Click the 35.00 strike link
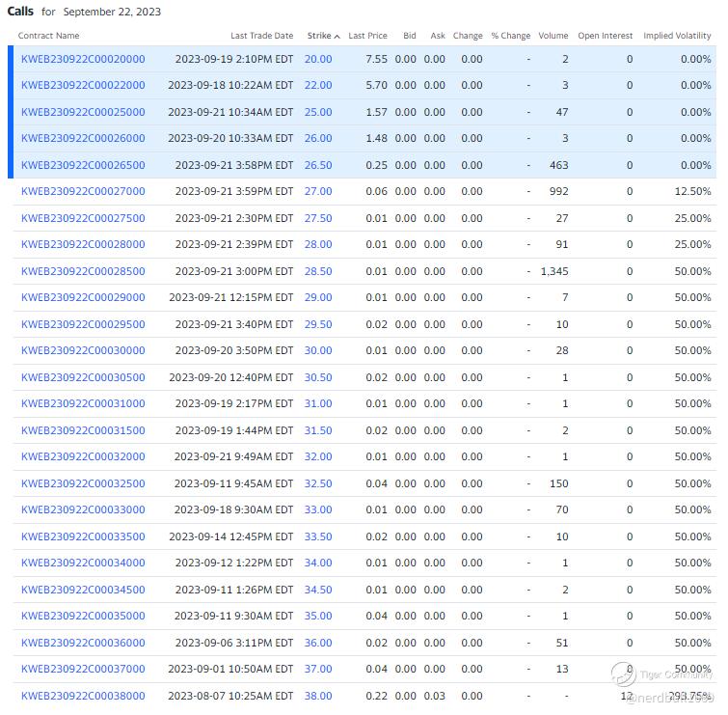Viewport: 728px width, 715px height. 318,616
